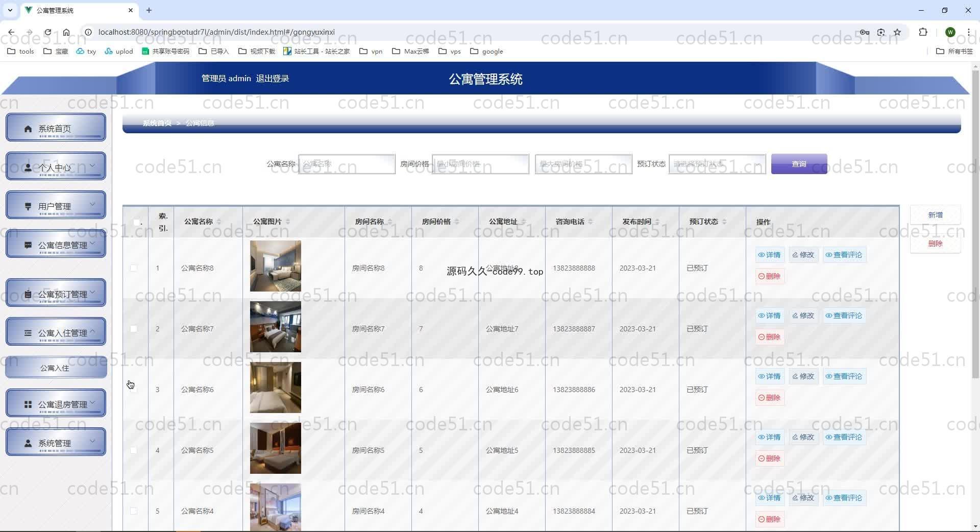Expand the 公寓退房管理 menu

click(x=56, y=403)
